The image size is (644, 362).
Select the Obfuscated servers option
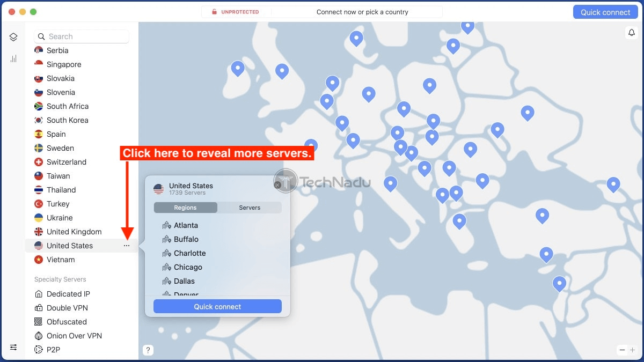pyautogui.click(x=67, y=322)
